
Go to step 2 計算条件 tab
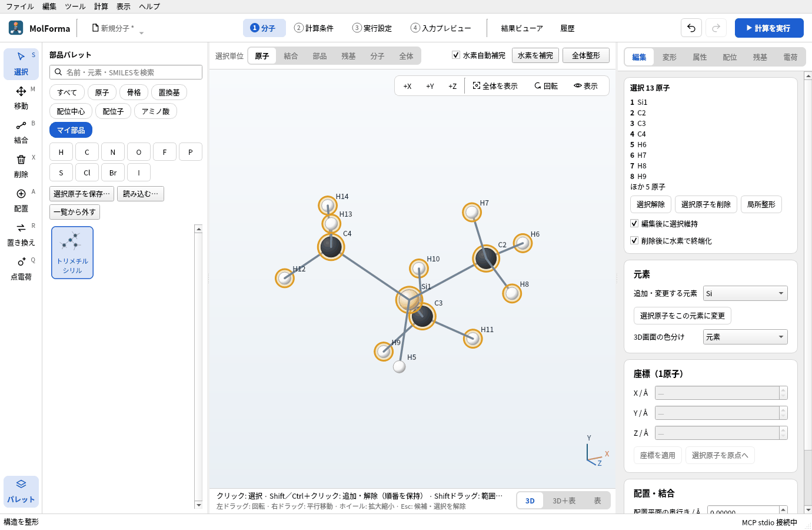(x=314, y=28)
